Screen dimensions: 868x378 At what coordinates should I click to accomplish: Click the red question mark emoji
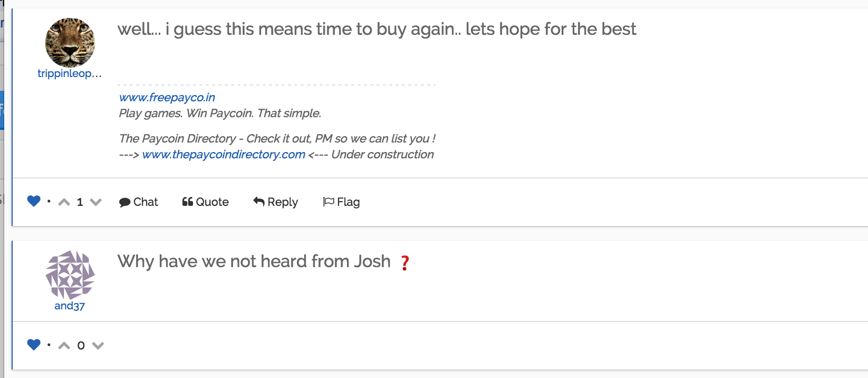click(x=405, y=262)
